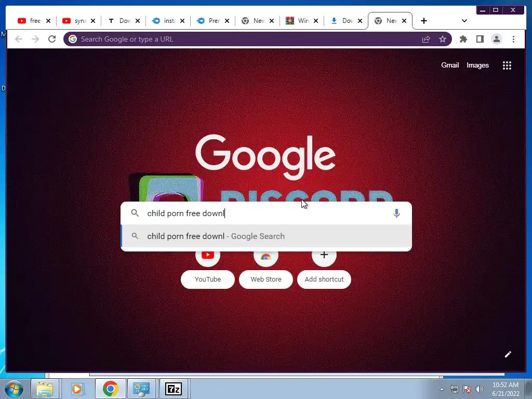Open the Chrome three-dot menu

click(x=513, y=39)
